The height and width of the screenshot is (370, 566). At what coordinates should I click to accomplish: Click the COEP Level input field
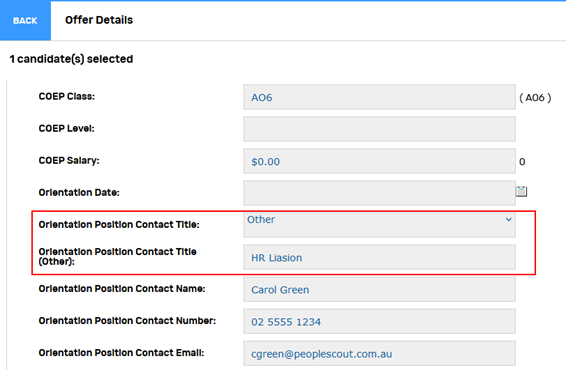(379, 129)
